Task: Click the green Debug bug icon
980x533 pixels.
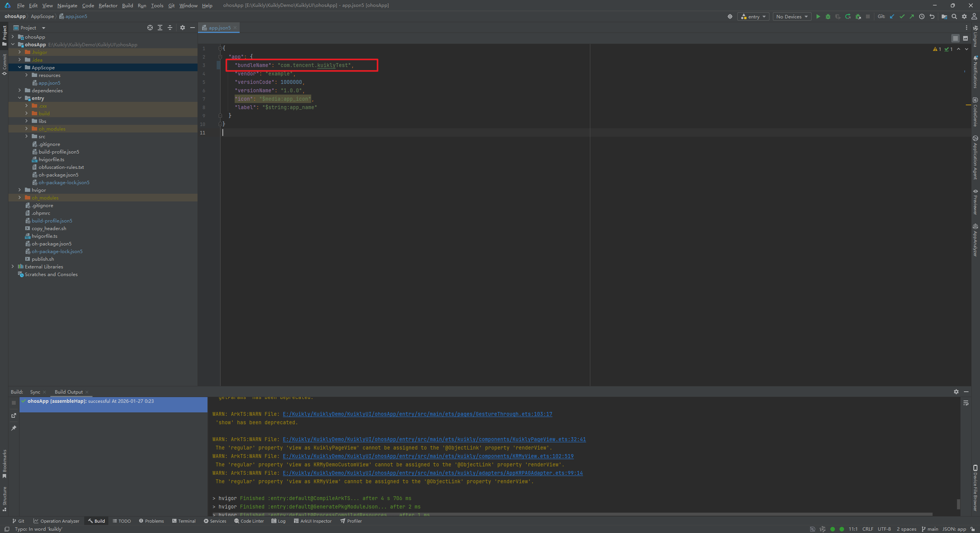Action: [828, 16]
